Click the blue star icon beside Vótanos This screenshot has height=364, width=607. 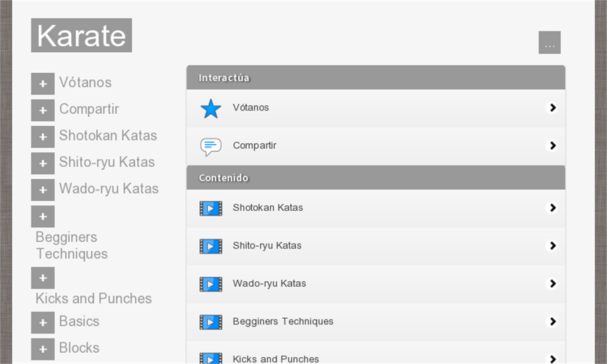[211, 109]
